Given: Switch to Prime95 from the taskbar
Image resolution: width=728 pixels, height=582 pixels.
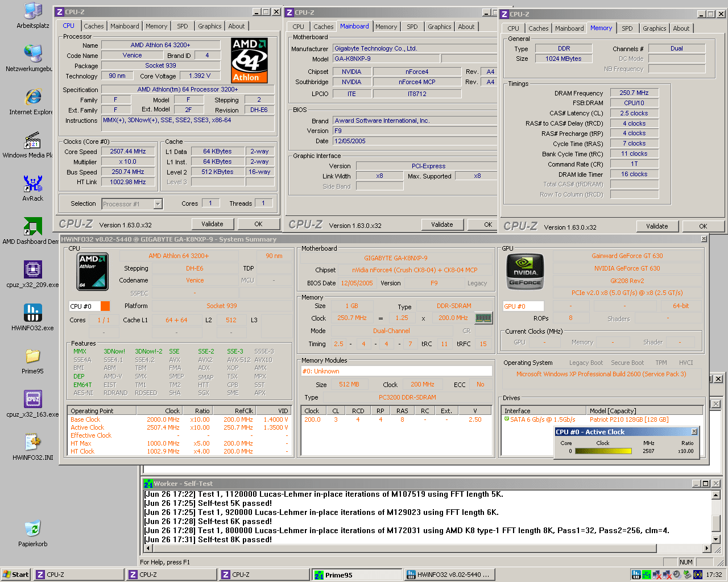Looking at the screenshot, I should (358, 575).
